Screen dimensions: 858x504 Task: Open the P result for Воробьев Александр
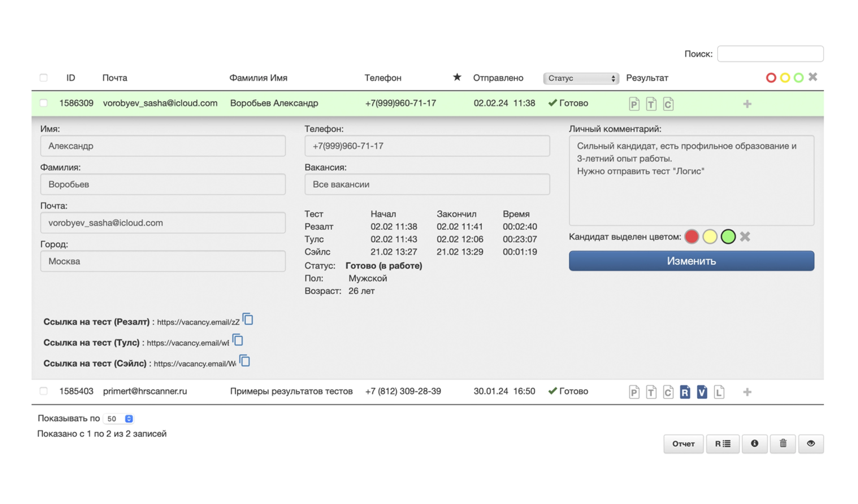(x=634, y=104)
